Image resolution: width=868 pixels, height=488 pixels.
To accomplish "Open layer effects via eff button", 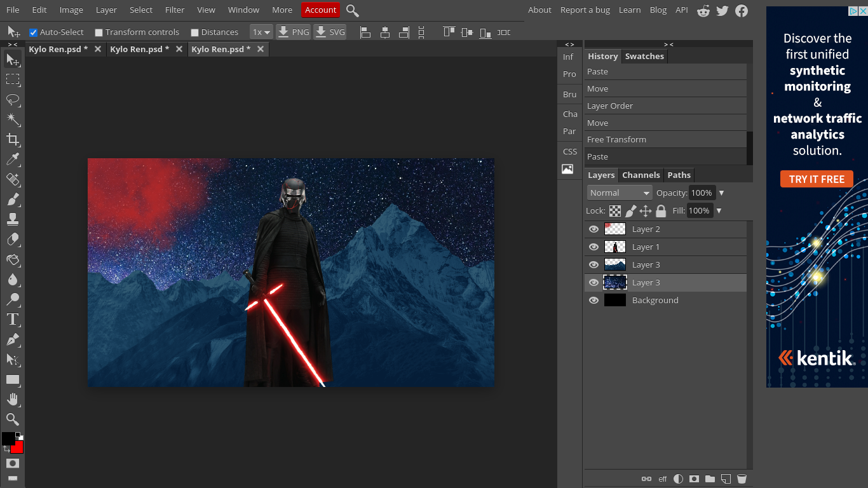I will [663, 479].
